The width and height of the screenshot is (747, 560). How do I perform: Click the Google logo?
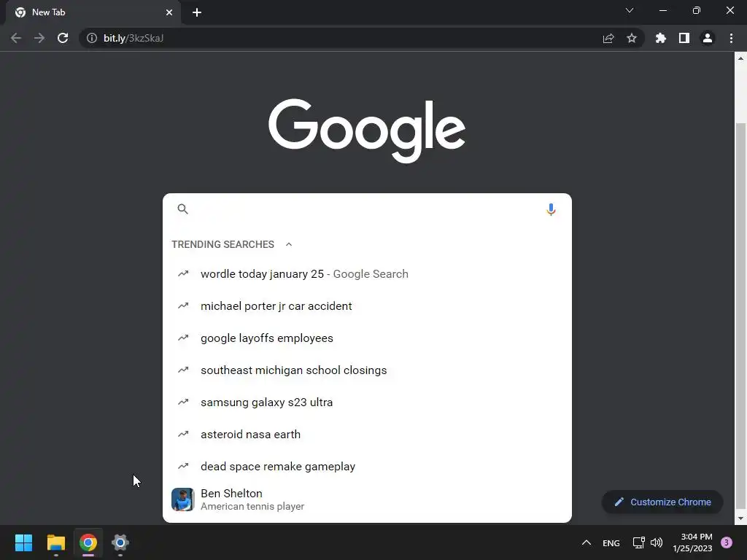tap(367, 131)
